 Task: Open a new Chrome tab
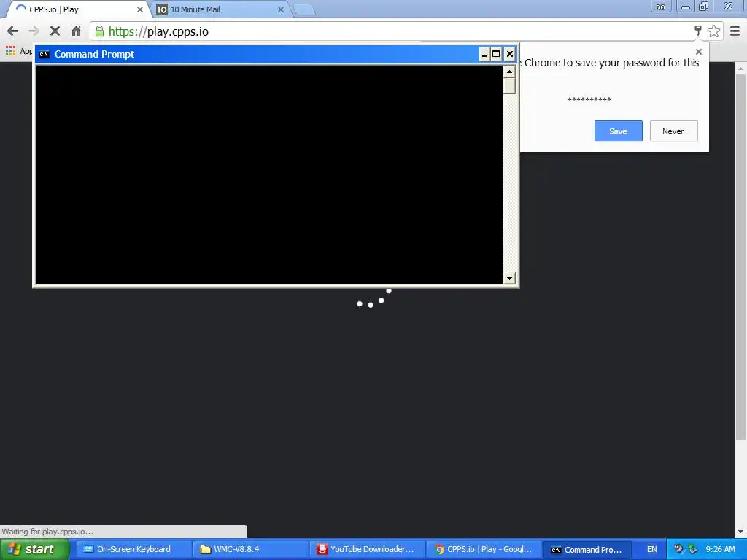303,9
